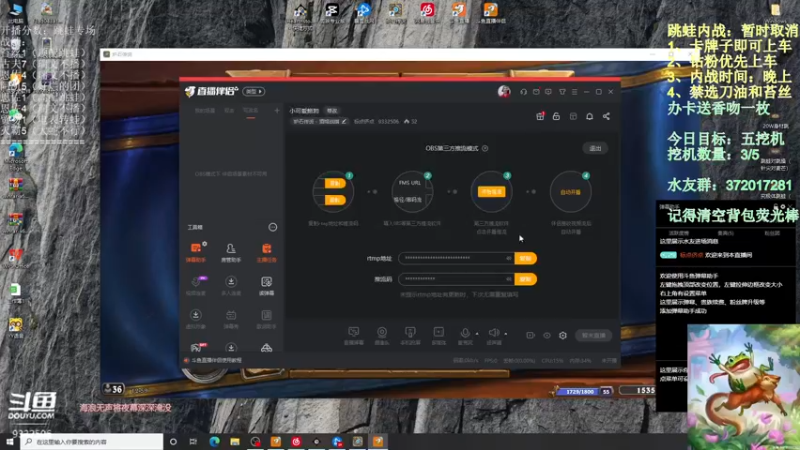Open the 斗鱼直播伴侣使用教程 link

click(216, 360)
